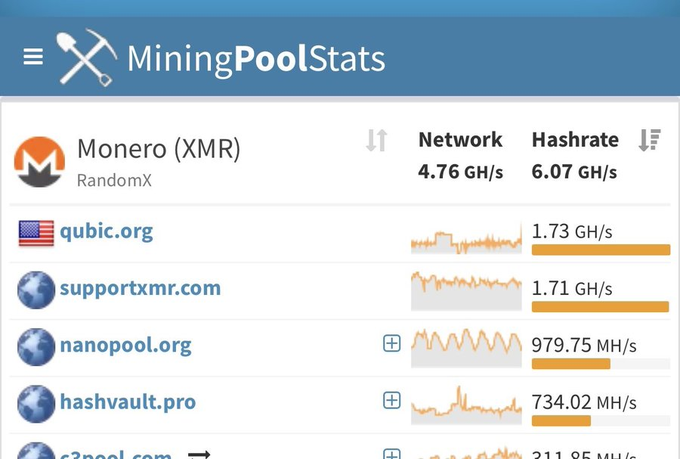Click the globe icon beside nanopool.org

(36, 347)
